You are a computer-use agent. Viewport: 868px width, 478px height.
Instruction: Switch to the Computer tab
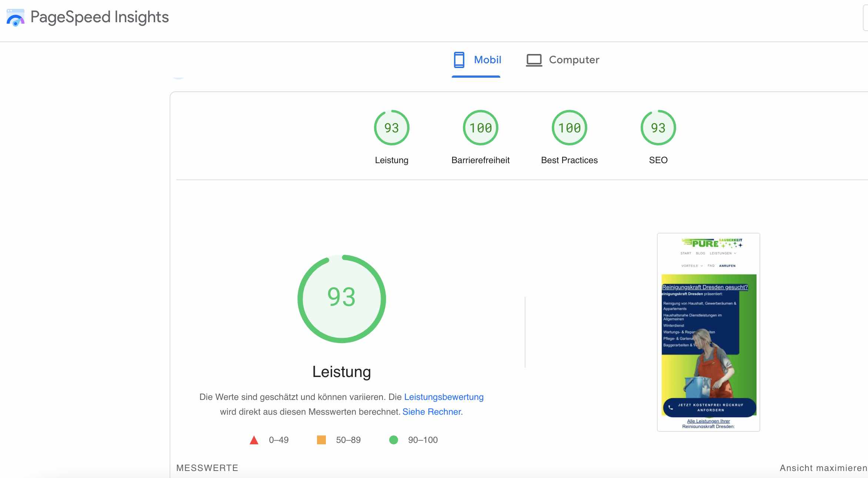tap(562, 60)
